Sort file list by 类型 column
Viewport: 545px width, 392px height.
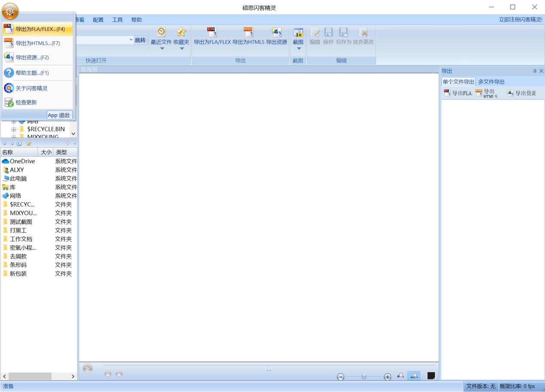(x=65, y=152)
